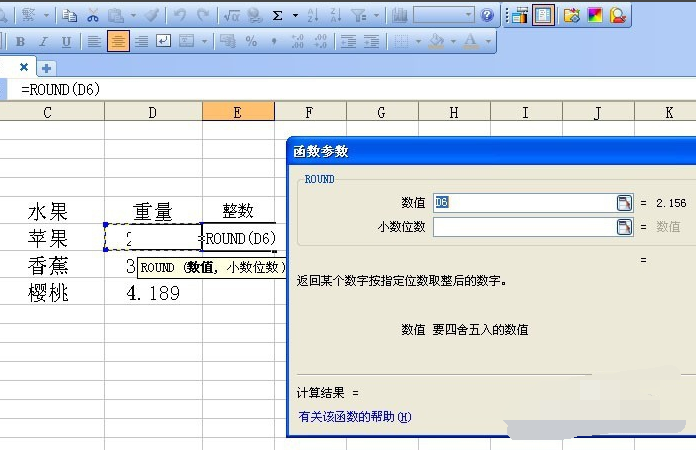Click the empty 小数位数 input field
Image resolution: width=696 pixels, height=450 pixels.
525,227
